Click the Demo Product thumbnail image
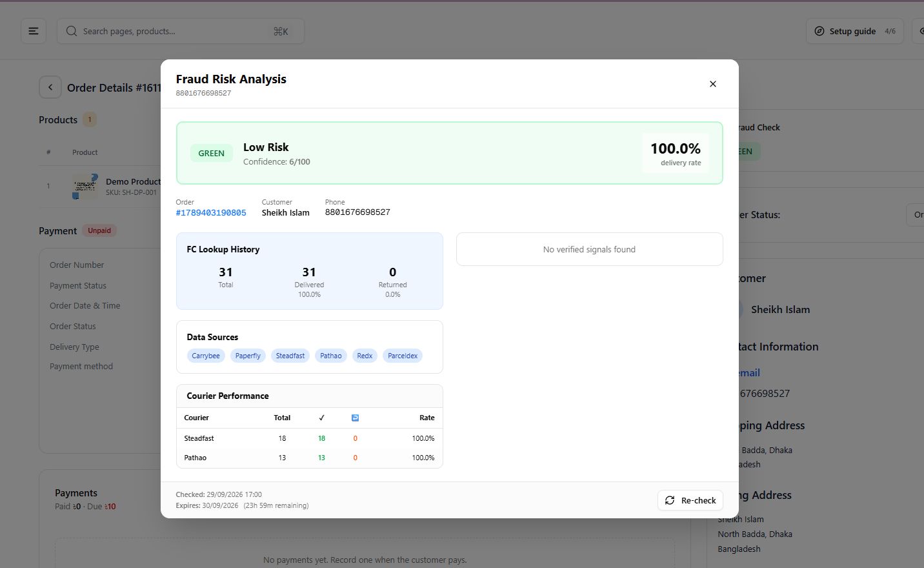This screenshot has width=924, height=568. [85, 186]
